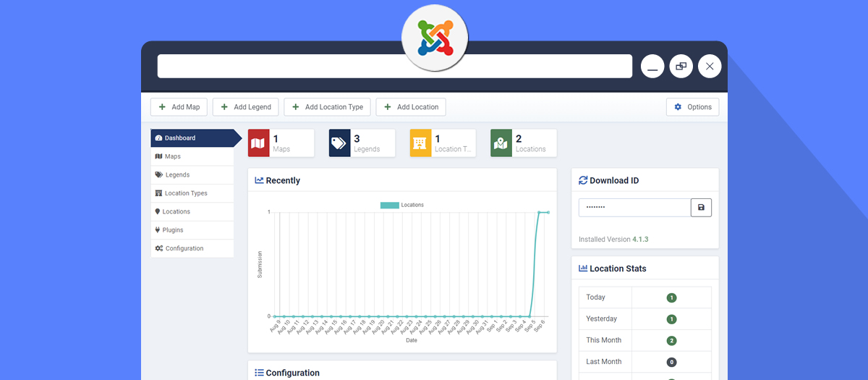Click the Download ID password field
Viewport: 868px width, 380px height.
[634, 208]
